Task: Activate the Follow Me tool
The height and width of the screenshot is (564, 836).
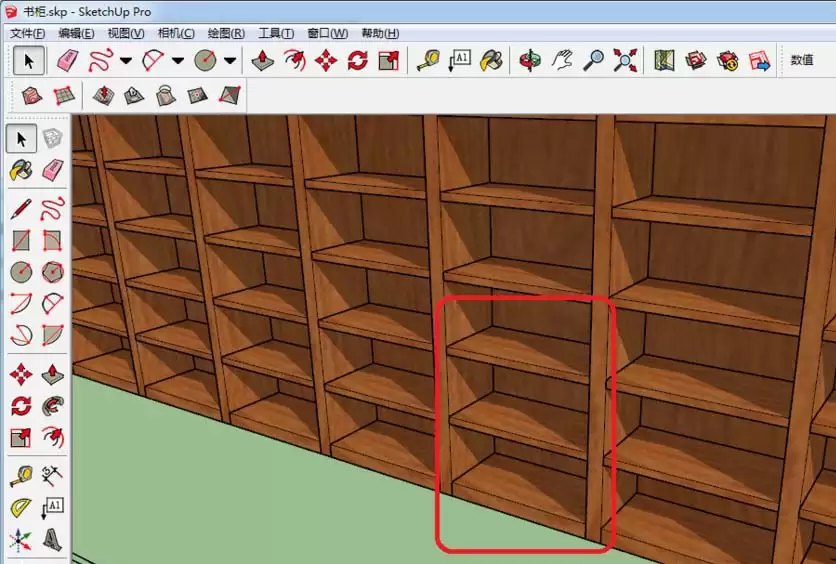Action: (x=52, y=406)
